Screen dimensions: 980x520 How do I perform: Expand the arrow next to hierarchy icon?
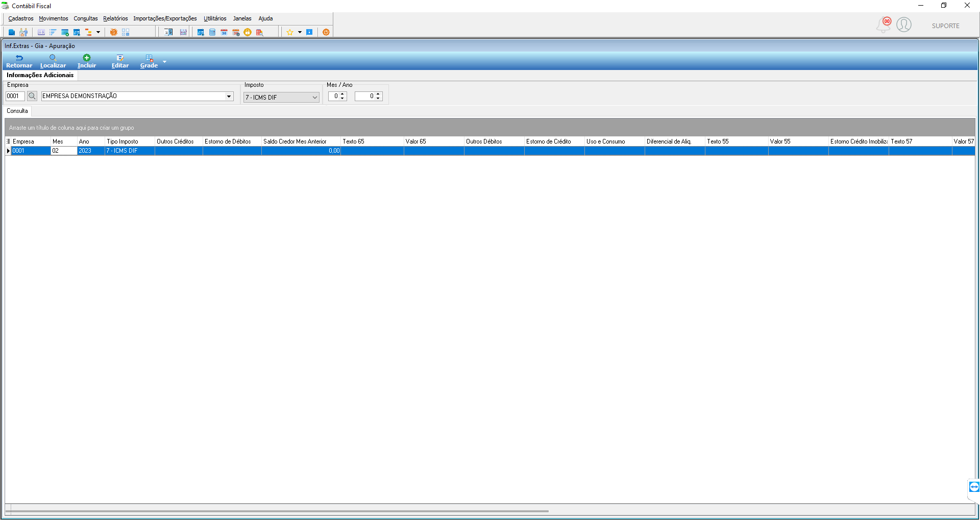pos(98,32)
